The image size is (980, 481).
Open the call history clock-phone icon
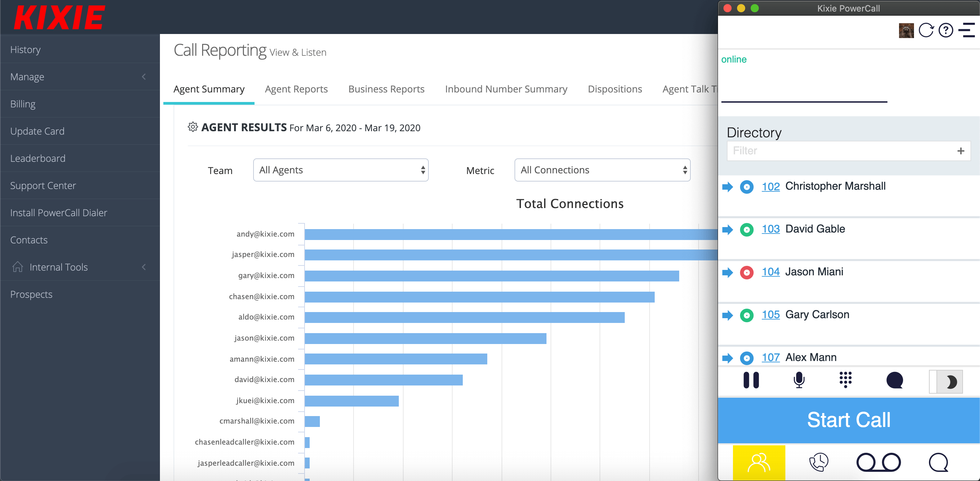(x=818, y=462)
